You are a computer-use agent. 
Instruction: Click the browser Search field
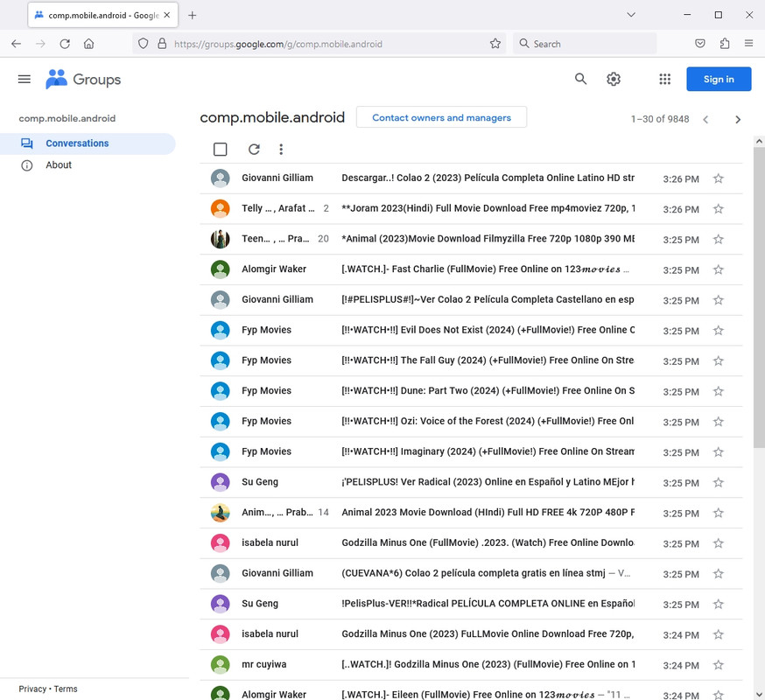585,44
